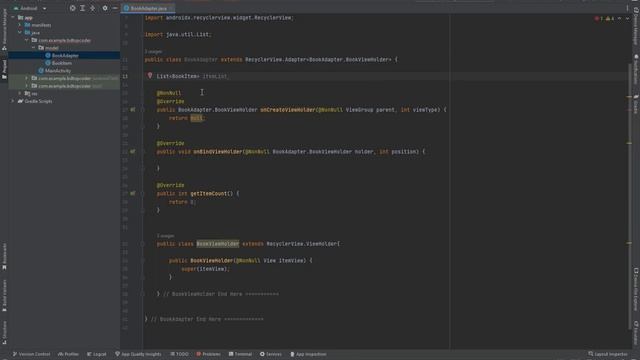Open the Bookmarks side tab
This screenshot has width=640, height=360.
pyautogui.click(x=4, y=257)
